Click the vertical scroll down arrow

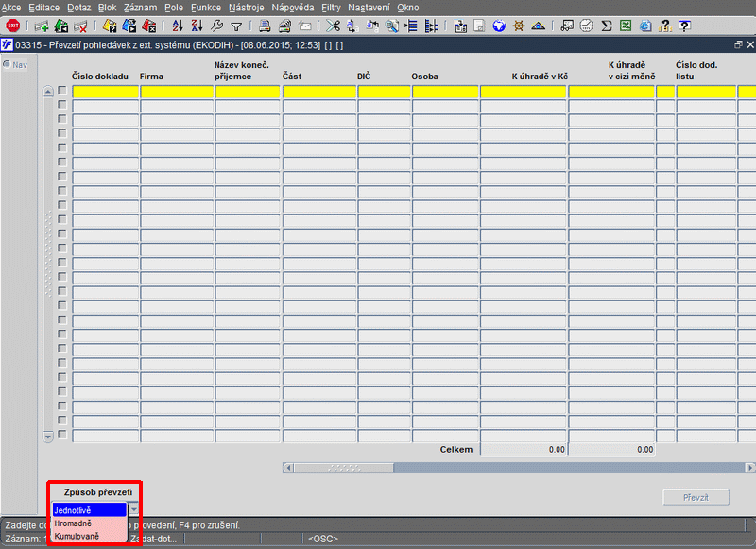tap(48, 437)
